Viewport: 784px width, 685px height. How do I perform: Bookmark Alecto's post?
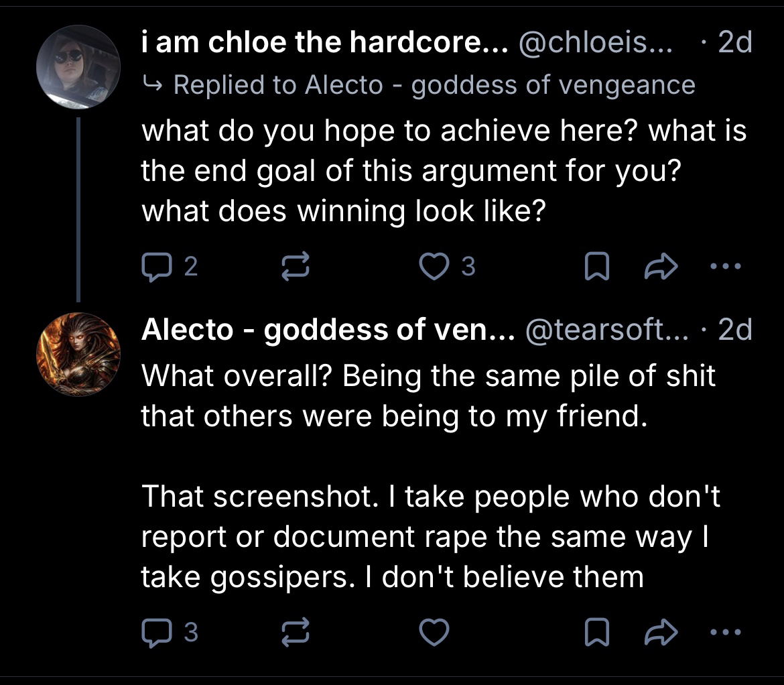(594, 632)
